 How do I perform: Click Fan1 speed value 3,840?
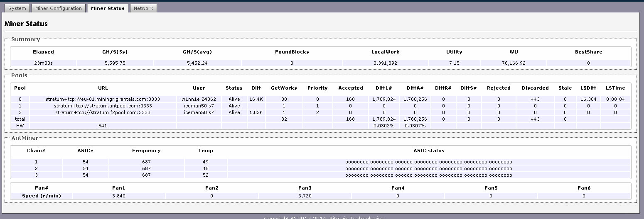(x=118, y=196)
